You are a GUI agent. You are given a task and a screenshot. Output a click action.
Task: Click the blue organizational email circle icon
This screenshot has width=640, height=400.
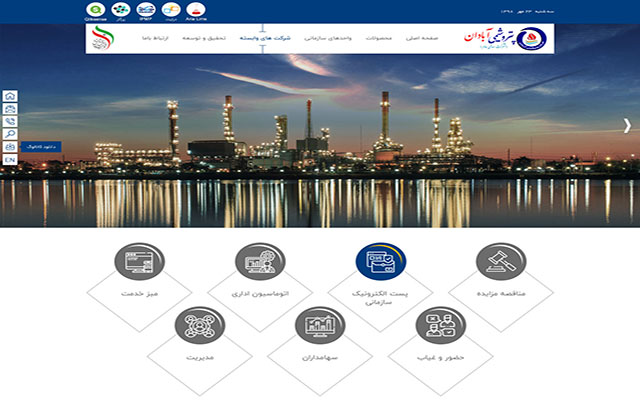coord(380,261)
